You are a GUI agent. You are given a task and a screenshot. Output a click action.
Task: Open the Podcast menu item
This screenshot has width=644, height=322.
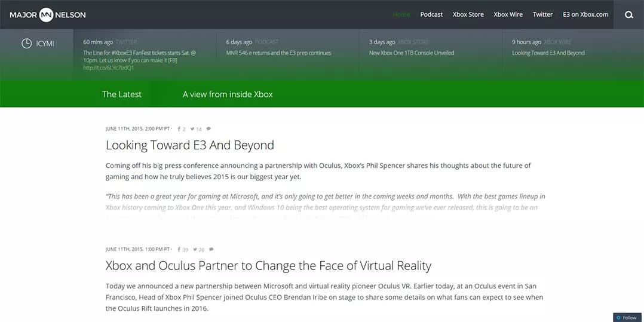coord(431,14)
